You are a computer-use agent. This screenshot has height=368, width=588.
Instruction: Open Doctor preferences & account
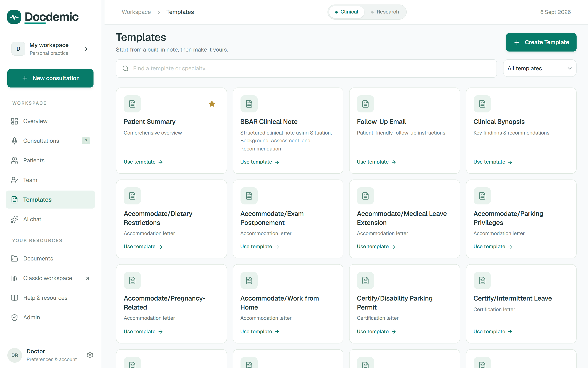tap(52, 355)
